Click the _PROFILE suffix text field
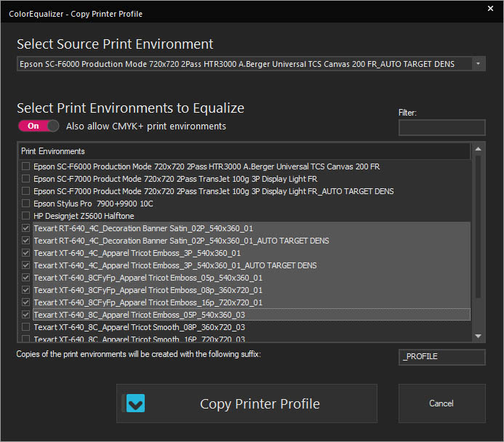Image resolution: width=504 pixels, height=442 pixels. pos(441,357)
